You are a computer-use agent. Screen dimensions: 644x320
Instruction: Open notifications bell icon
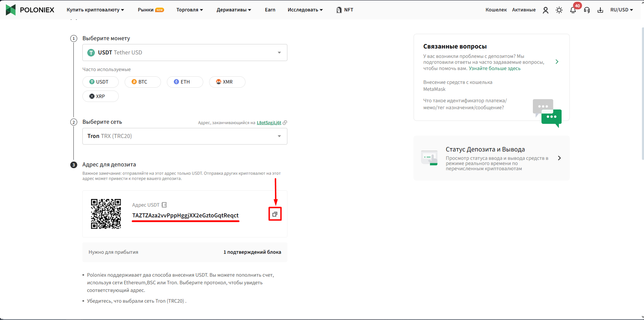coord(573,10)
